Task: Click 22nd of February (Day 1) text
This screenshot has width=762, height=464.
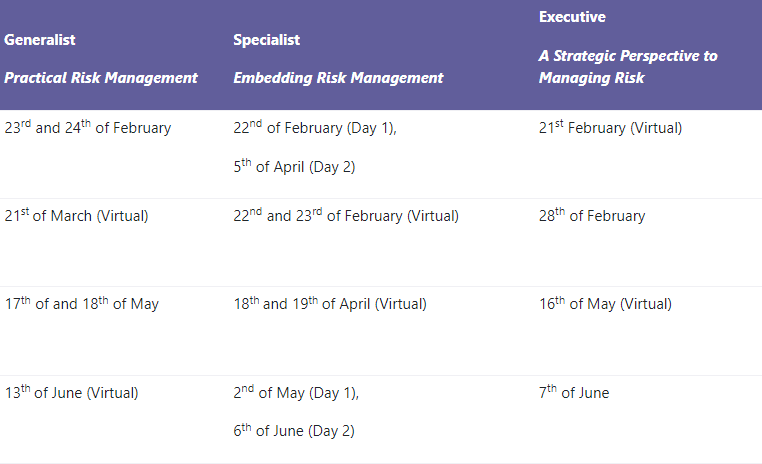Action: 314,127
